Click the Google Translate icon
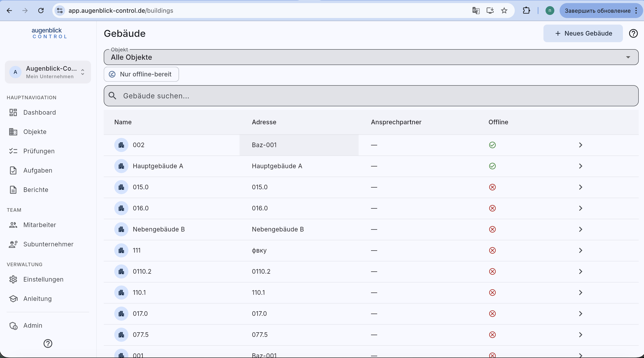 tap(476, 11)
